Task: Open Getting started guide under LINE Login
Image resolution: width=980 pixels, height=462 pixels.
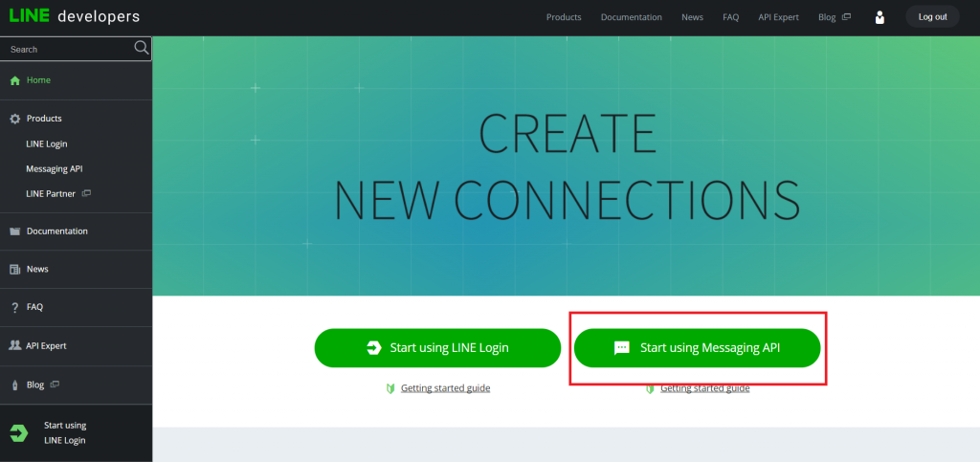Action: [x=446, y=388]
